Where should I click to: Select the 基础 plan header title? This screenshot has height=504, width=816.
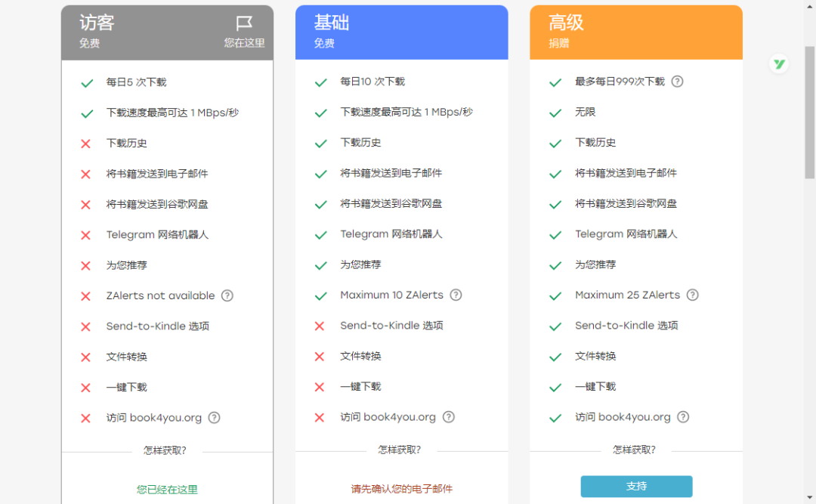pos(332,23)
